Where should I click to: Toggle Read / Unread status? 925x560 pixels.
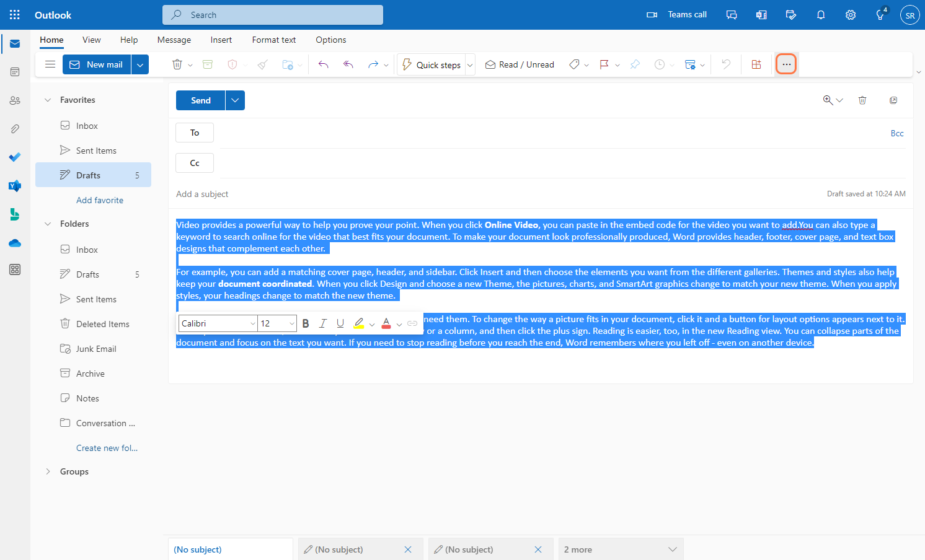point(520,64)
